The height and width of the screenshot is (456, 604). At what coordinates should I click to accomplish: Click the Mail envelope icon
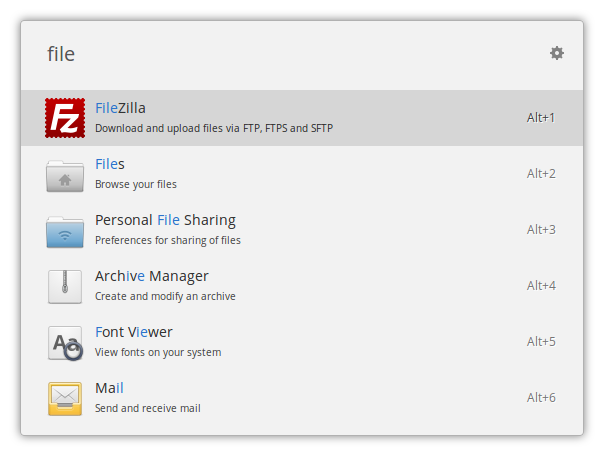(65, 398)
